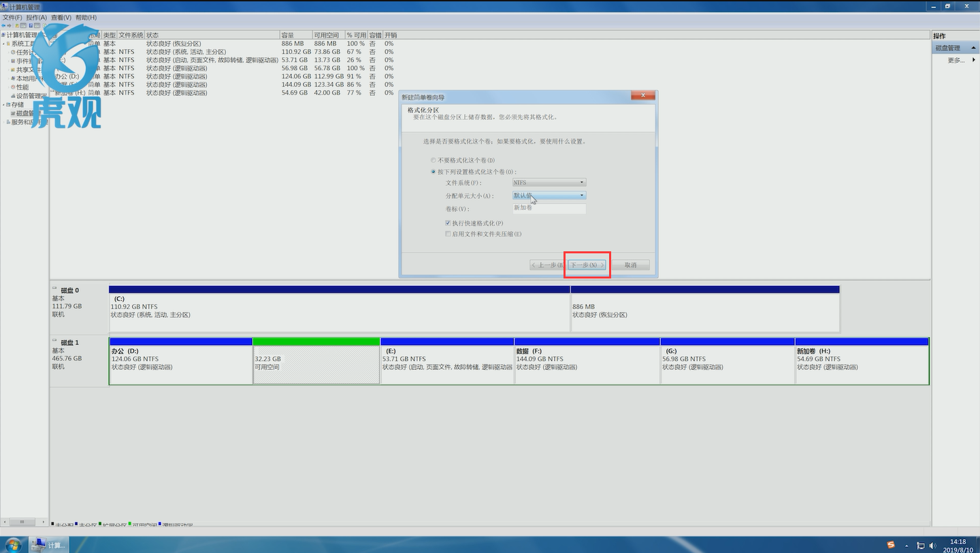Screen dimensions: 980x553
Task: Click the Sogou input method tray icon
Action: [x=892, y=545]
